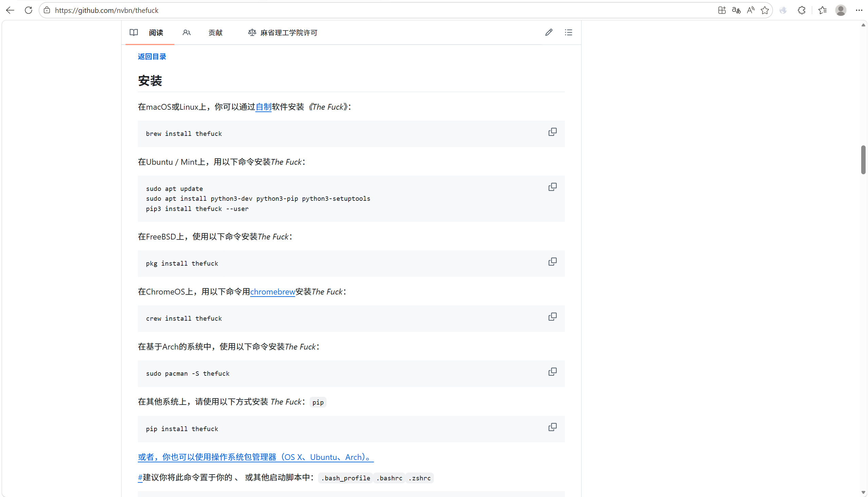Screen dimensions: 868x497
Task: Open the README outline list icon
Action: pos(568,32)
